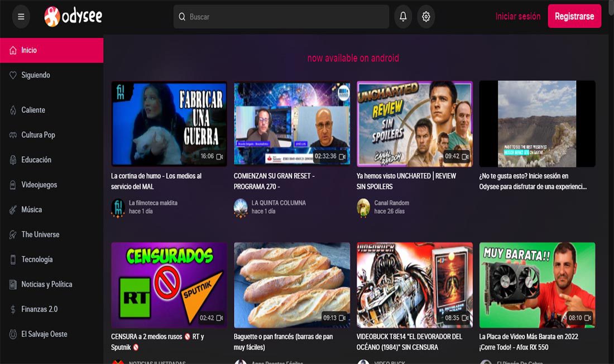This screenshot has width=614, height=364.
Task: Open the ¿No te gusta esto? promo title
Action: coord(533,181)
